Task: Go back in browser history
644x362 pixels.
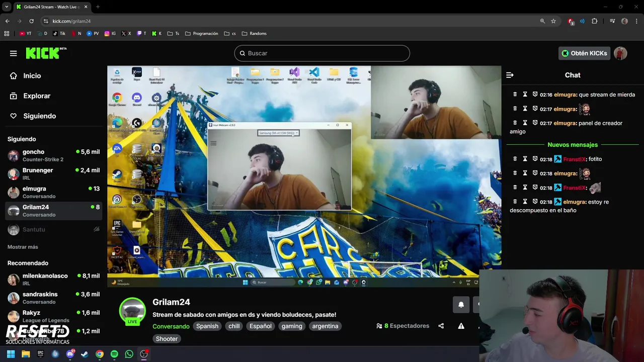Action: (x=8, y=21)
